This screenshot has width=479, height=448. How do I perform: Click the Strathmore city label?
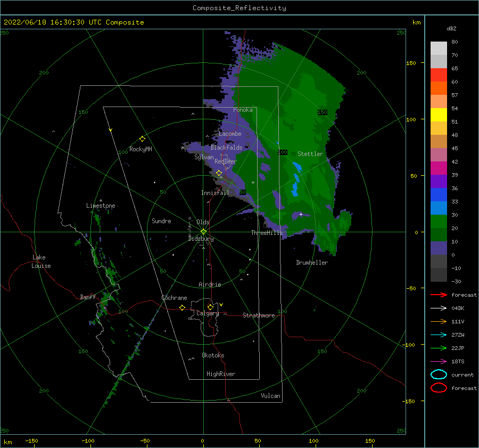pyautogui.click(x=259, y=315)
